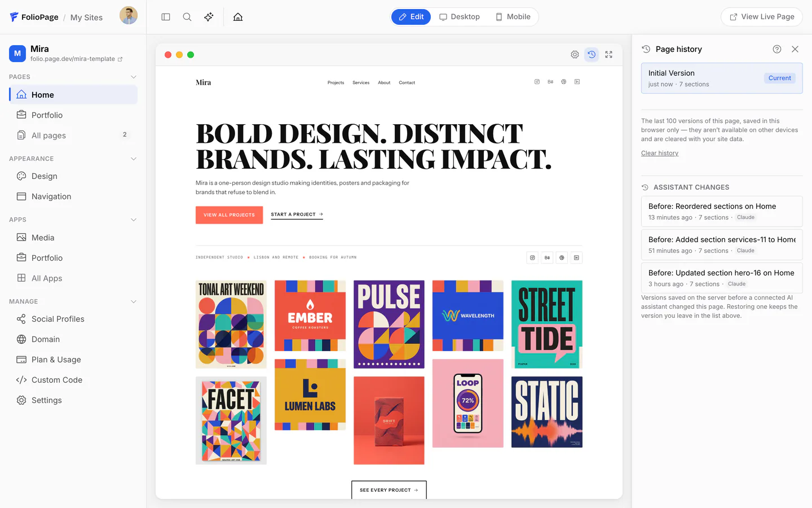This screenshot has width=812, height=508.
Task: Close the Page history panel
Action: [795, 49]
